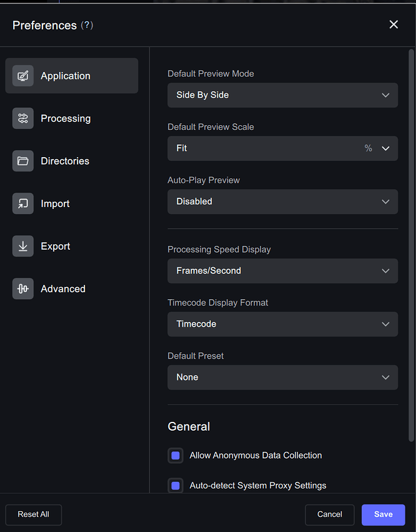The width and height of the screenshot is (416, 532).
Task: Open the Preferences help question mark
Action: (x=87, y=26)
